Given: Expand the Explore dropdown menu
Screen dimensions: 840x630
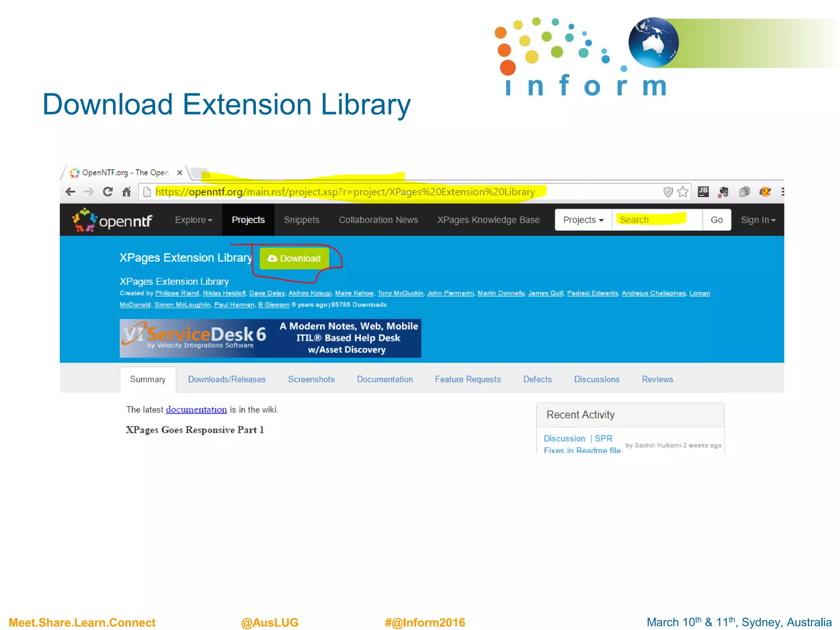Looking at the screenshot, I should 194,220.
